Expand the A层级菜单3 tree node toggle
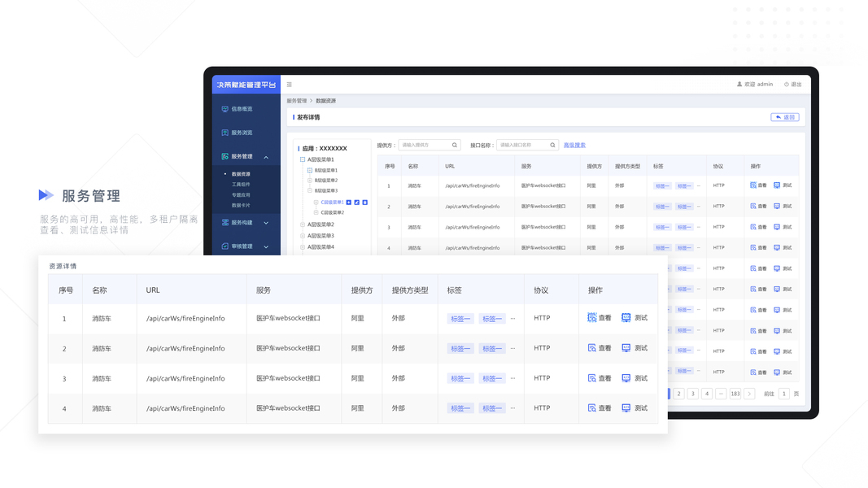Image resolution: width=868 pixels, height=488 pixels. (x=303, y=236)
